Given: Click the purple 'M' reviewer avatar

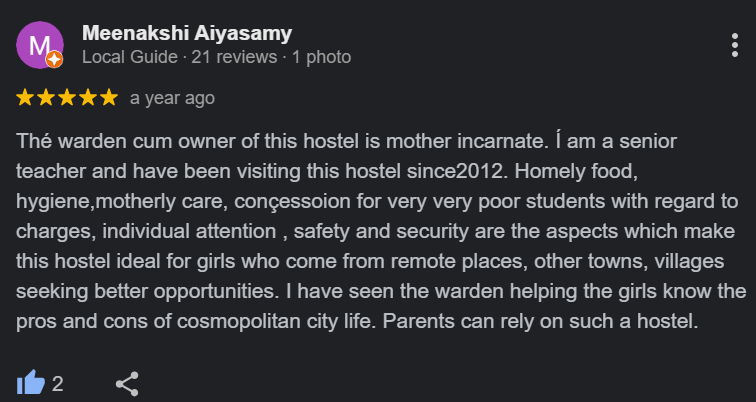Looking at the screenshot, I should 40,45.
